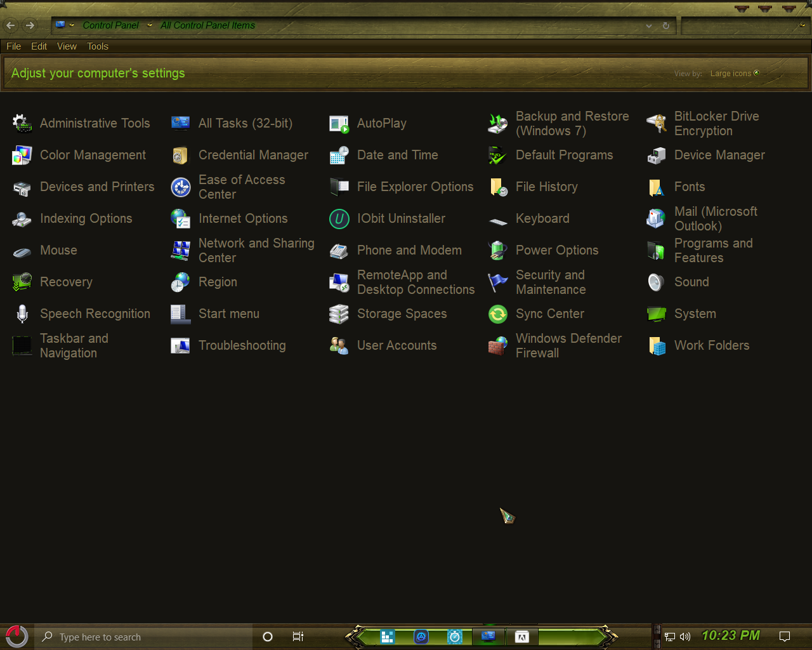Open Mail (Microsoft Outlook) link
Screen dimensions: 812x650
[x=716, y=218]
